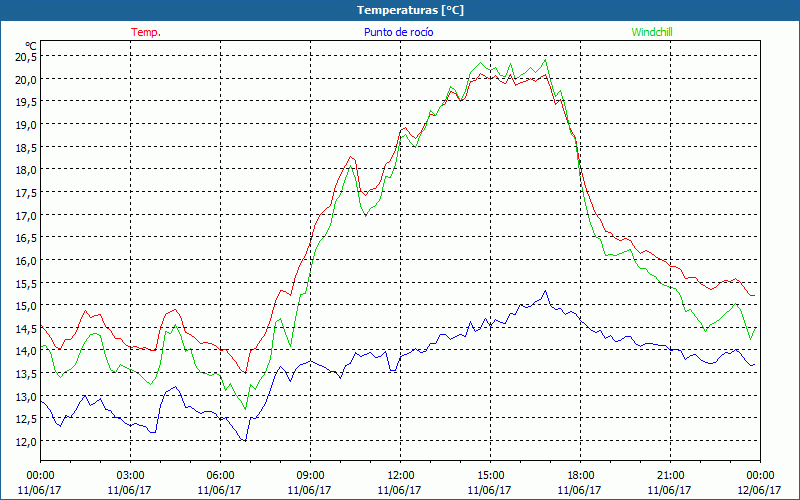Select the red 'Temp.' legend label

pyautogui.click(x=146, y=32)
